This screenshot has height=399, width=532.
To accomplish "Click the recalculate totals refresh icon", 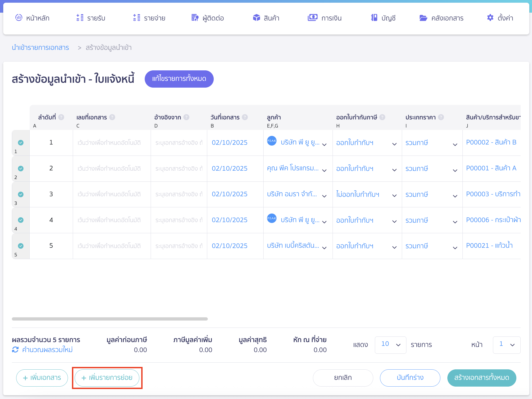I will point(15,350).
